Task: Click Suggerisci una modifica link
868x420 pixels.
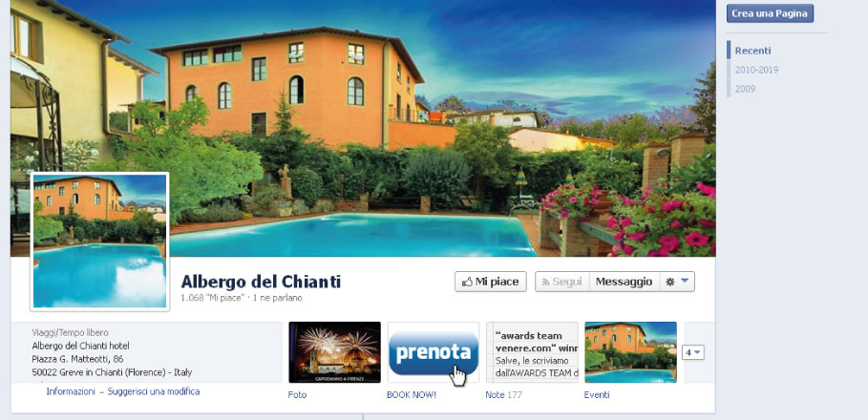Action: coord(154,391)
